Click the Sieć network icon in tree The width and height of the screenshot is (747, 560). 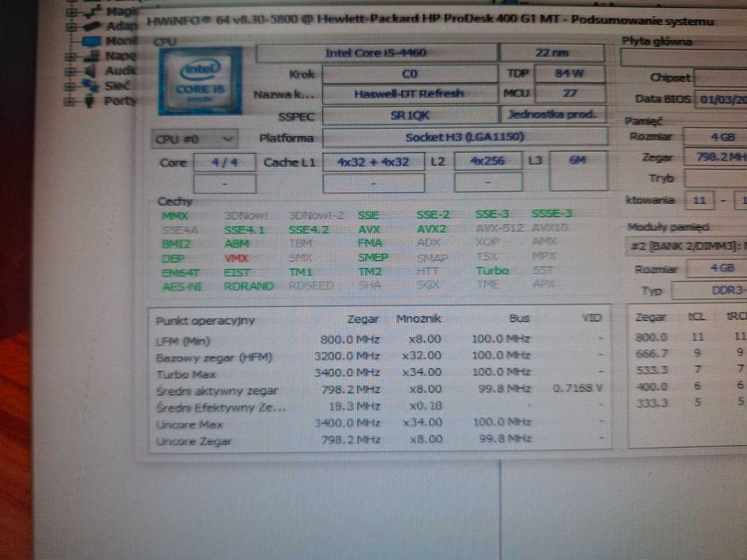[90, 86]
